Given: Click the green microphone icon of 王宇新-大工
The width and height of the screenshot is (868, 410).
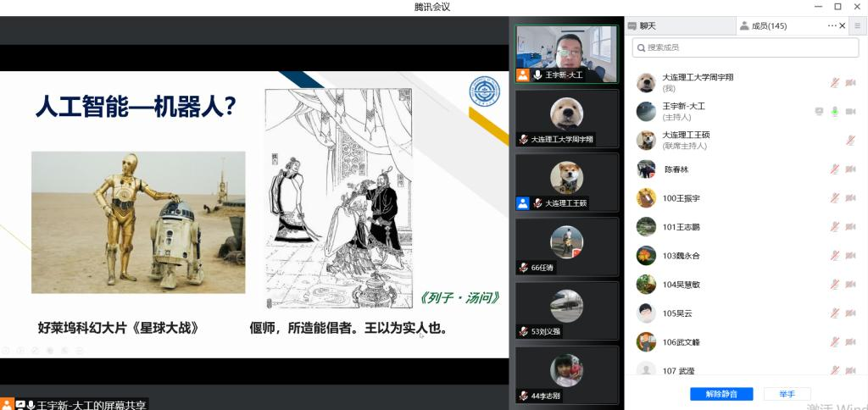Looking at the screenshot, I should pyautogui.click(x=834, y=111).
